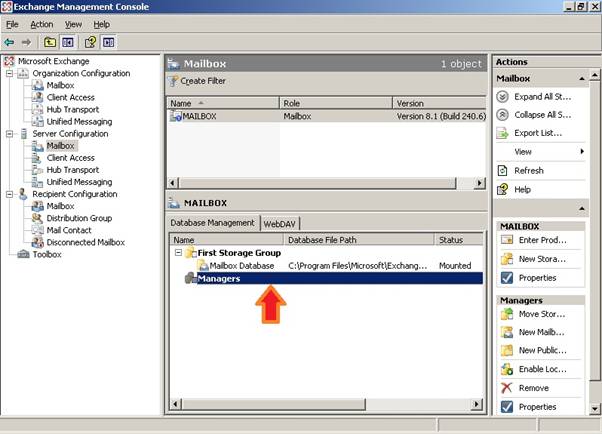Collapse First Storage Group

[x=178, y=253]
